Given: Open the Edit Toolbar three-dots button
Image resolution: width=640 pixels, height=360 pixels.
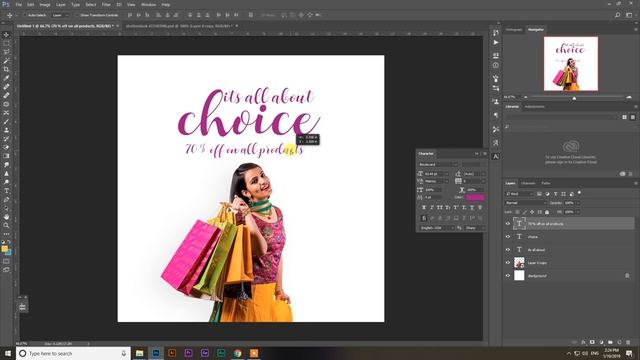Looking at the screenshot, I should pos(6,234).
